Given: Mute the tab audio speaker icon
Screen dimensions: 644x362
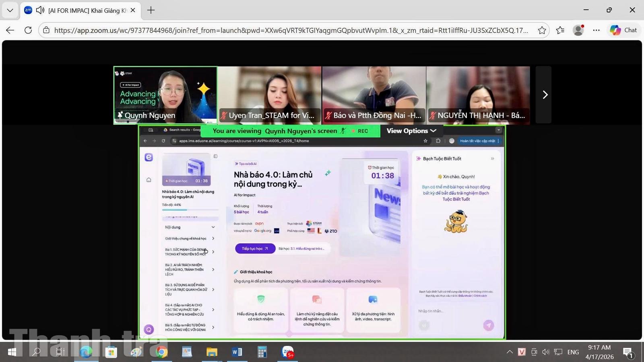Looking at the screenshot, I should (40, 10).
